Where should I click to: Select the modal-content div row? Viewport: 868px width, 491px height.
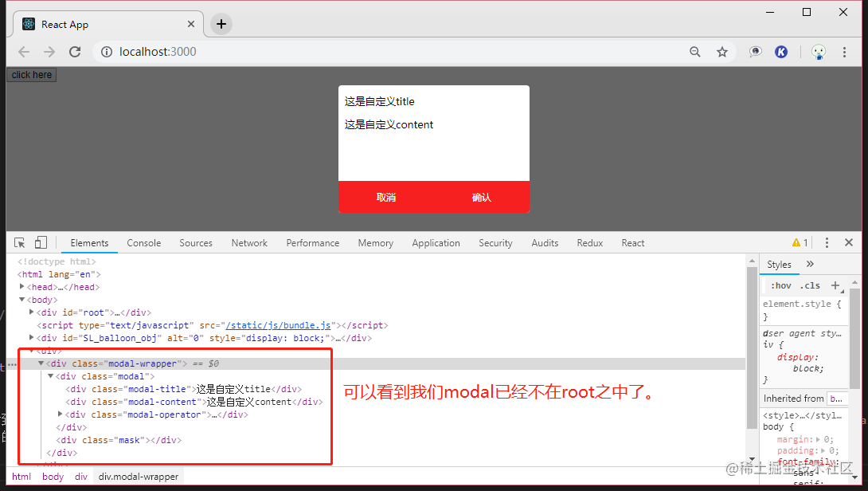[194, 402]
